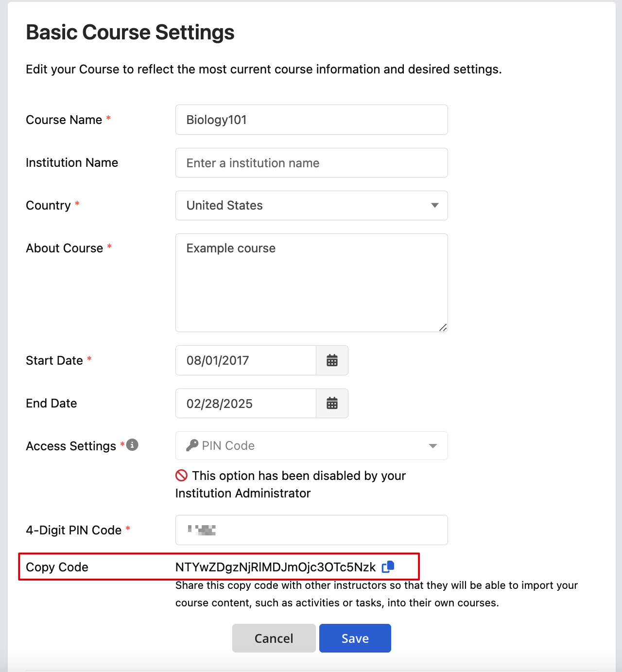
Task: Open the Start Date calendar picker
Action: [x=332, y=360]
